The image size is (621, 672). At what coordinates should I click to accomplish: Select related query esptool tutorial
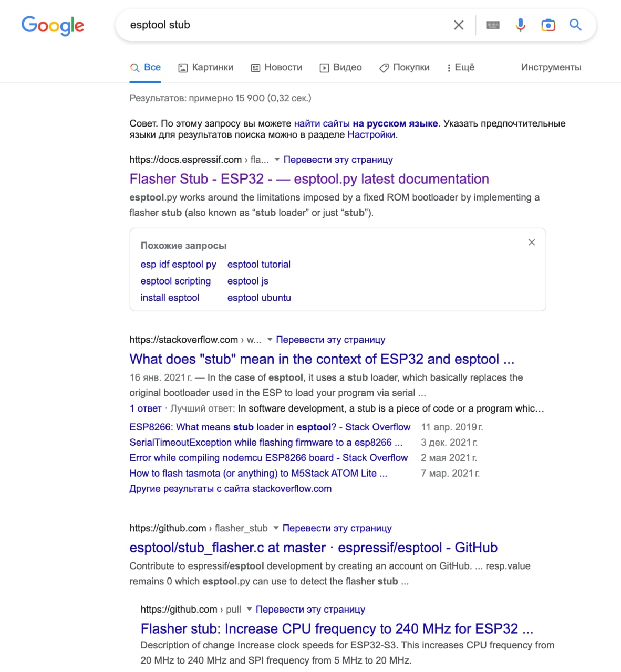[x=258, y=265]
